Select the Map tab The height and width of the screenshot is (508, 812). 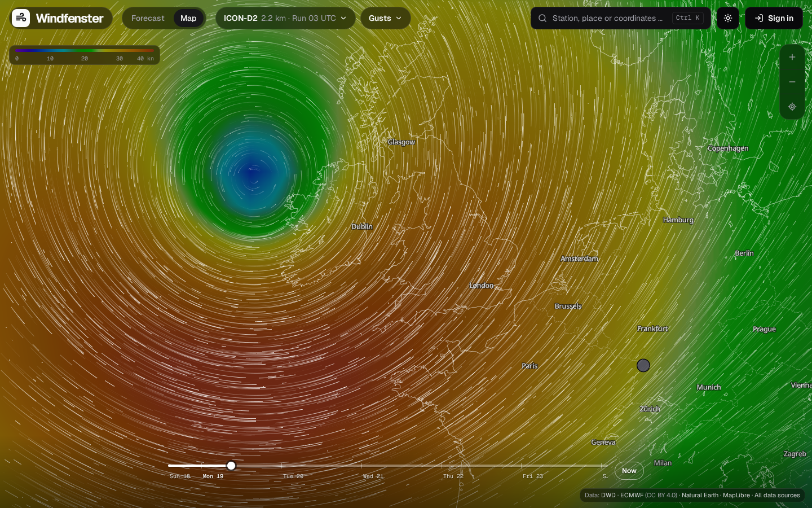(188, 18)
